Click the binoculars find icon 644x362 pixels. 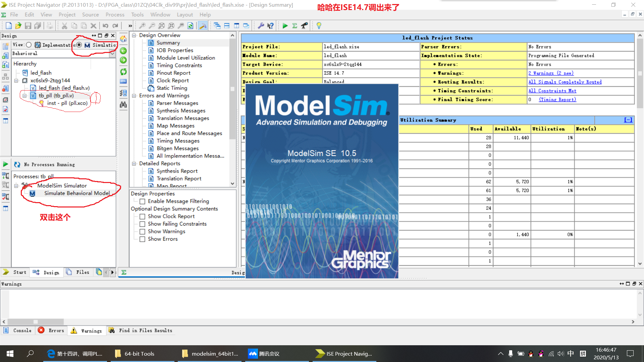pos(123,105)
